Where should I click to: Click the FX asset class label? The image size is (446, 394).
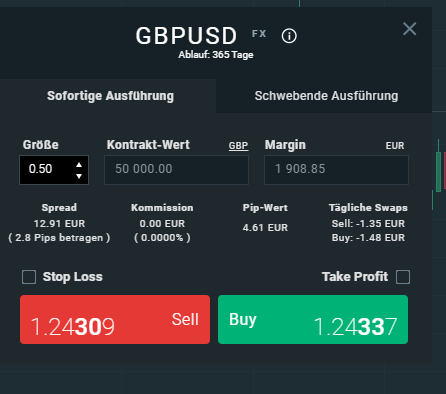259,34
